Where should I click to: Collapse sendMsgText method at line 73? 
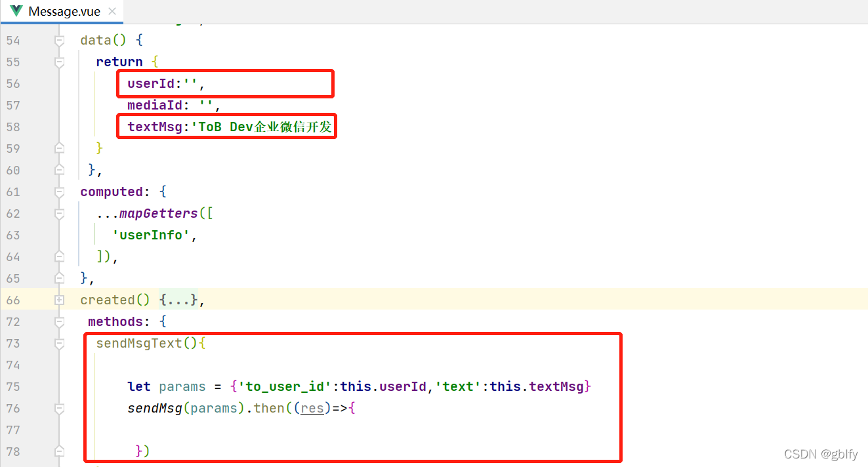click(60, 344)
